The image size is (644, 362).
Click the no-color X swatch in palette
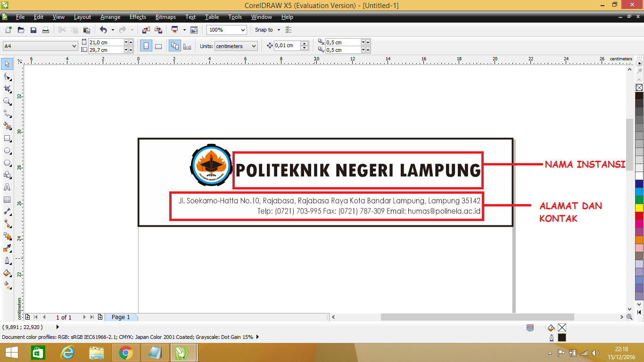pos(639,88)
